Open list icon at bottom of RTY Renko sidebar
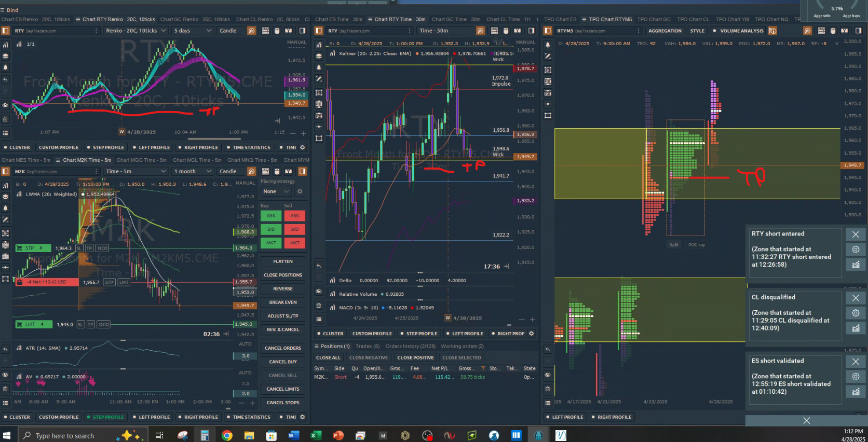Viewport: 868px width, 442px height. pos(6,133)
